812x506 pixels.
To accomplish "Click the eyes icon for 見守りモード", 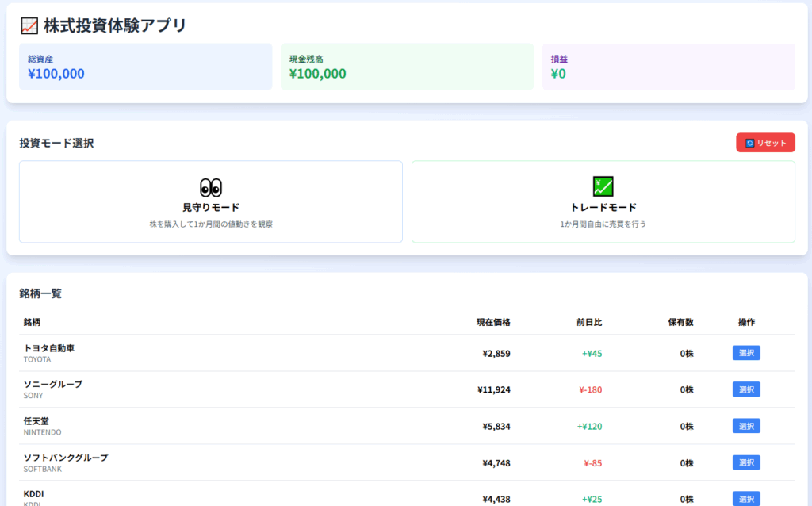I will [211, 187].
